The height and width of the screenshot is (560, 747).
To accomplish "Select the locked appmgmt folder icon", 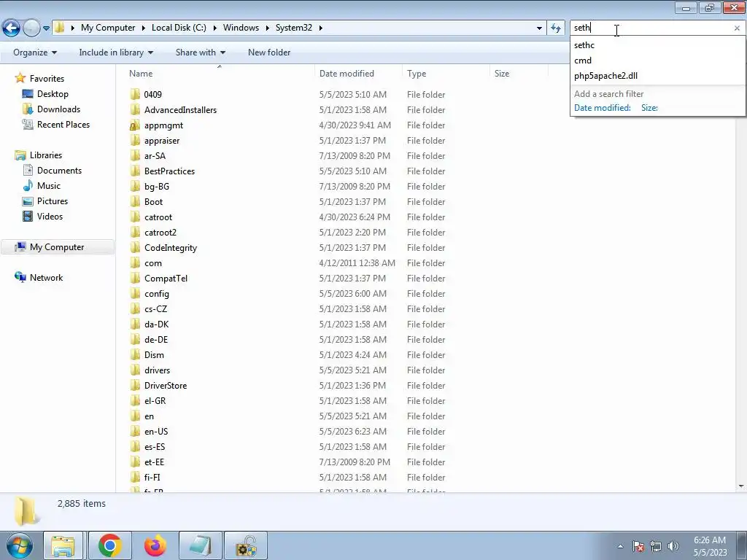I will 135,125.
